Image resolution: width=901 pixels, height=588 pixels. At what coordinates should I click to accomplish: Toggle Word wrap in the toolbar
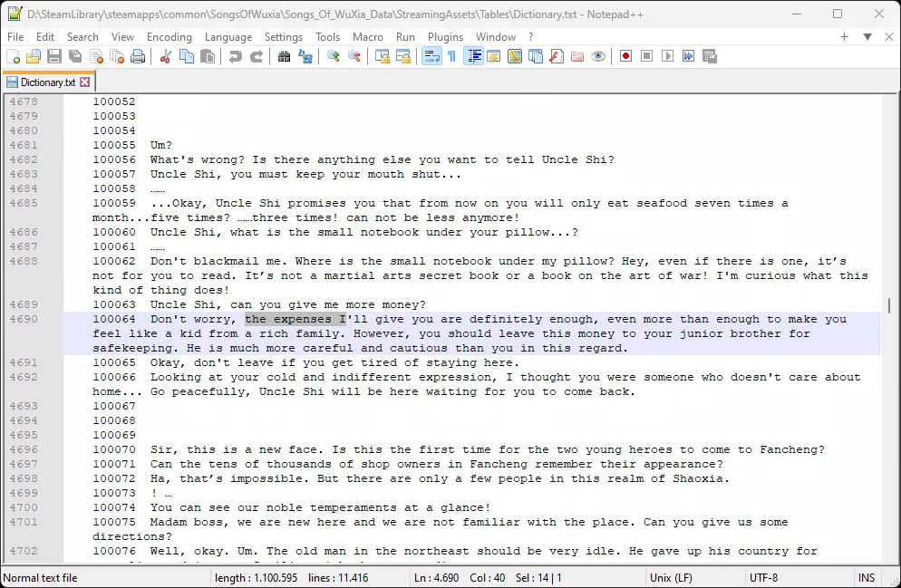click(431, 56)
